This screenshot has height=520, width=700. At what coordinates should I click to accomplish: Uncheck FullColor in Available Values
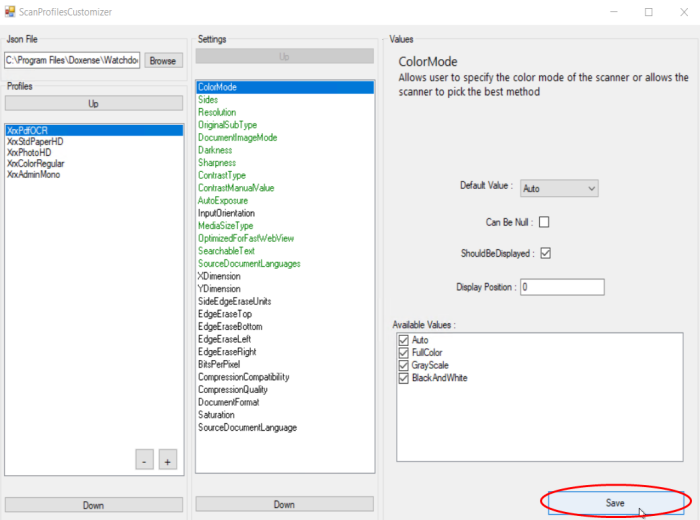[404, 353]
